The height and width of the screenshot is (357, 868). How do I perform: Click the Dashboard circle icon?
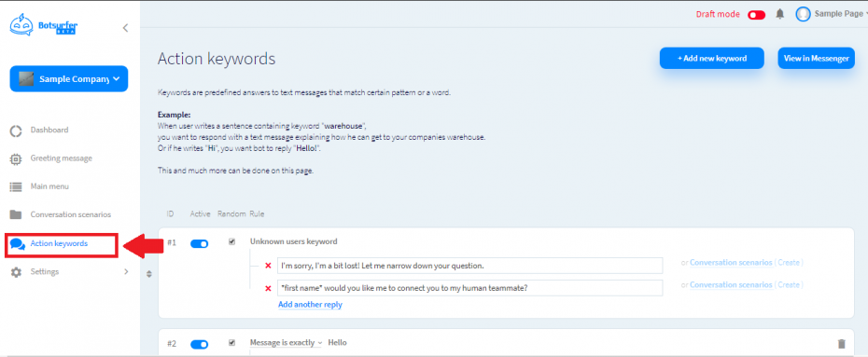coord(16,131)
